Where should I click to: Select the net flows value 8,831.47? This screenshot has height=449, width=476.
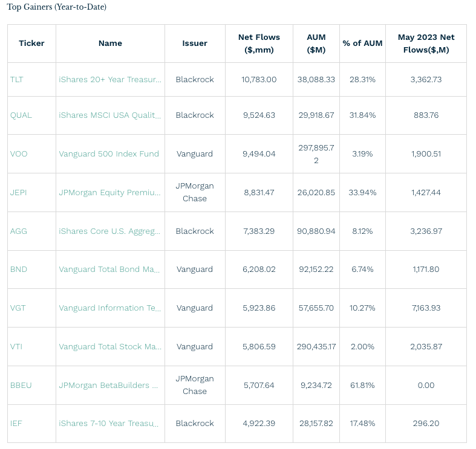259,193
